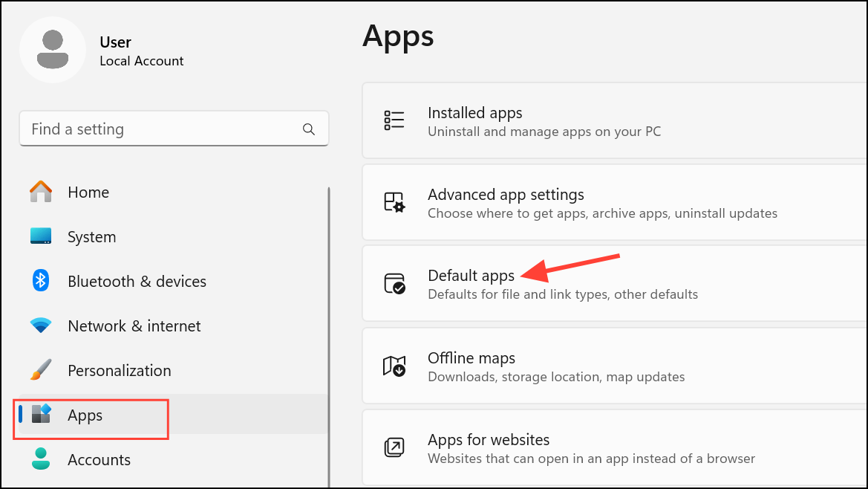Click the User profile avatar

click(x=53, y=49)
